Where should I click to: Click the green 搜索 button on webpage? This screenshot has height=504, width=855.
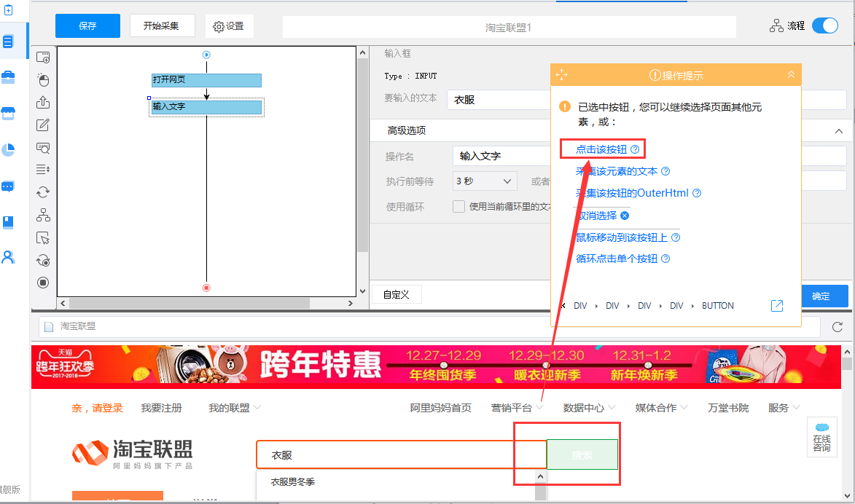point(582,454)
